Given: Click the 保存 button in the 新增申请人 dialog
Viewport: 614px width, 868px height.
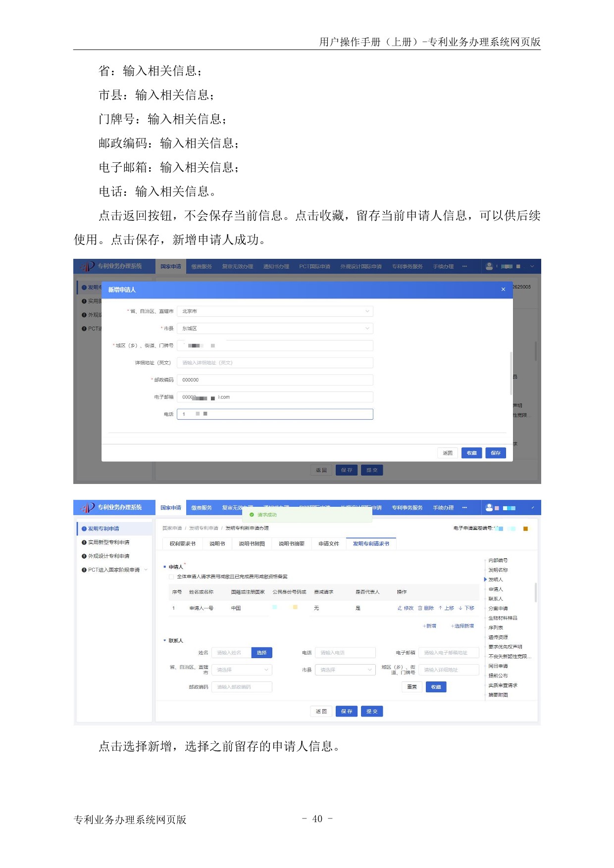Looking at the screenshot, I should coord(496,453).
